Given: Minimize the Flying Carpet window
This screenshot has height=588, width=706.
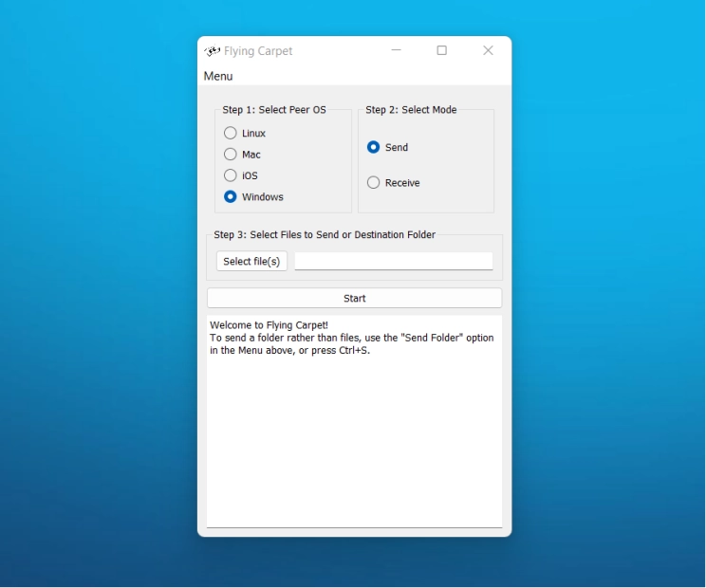Looking at the screenshot, I should (x=397, y=50).
